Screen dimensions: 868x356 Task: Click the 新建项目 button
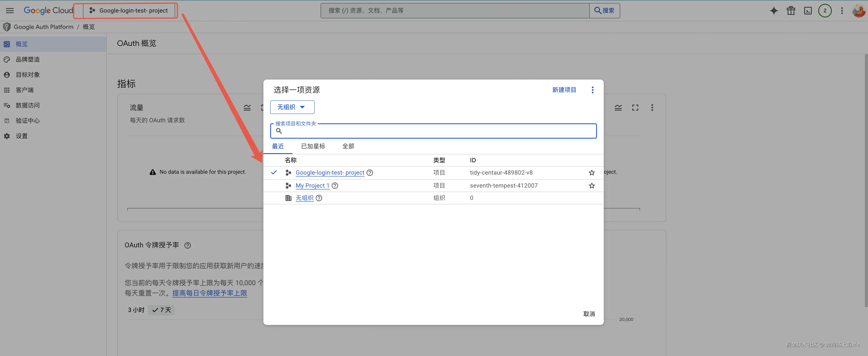[x=564, y=90]
